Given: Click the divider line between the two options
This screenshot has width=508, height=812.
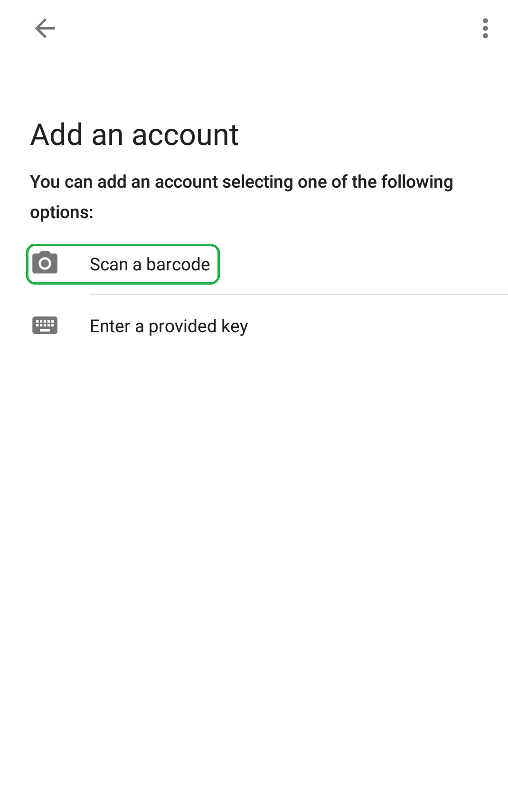Looking at the screenshot, I should click(x=298, y=294).
